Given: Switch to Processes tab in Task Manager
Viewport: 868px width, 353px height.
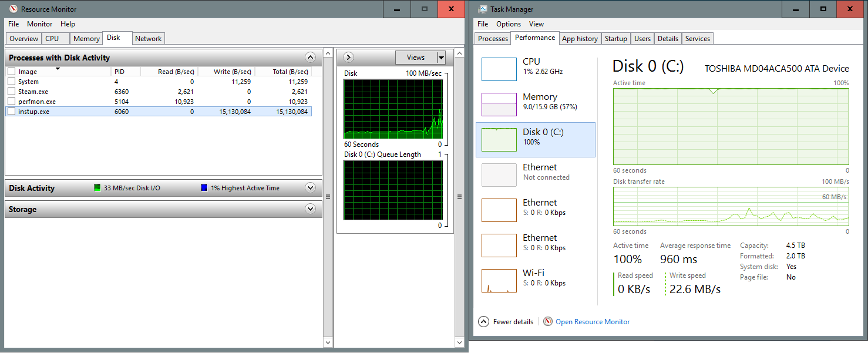Looking at the screenshot, I should [x=493, y=39].
